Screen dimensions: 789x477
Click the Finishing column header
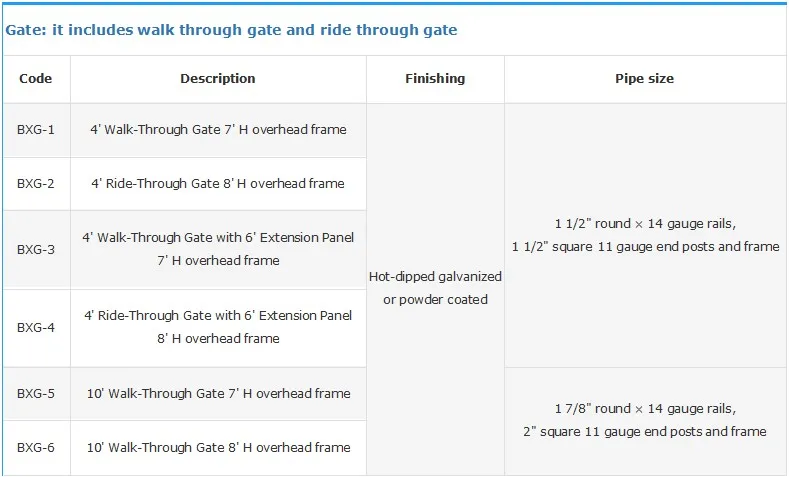pyautogui.click(x=435, y=78)
